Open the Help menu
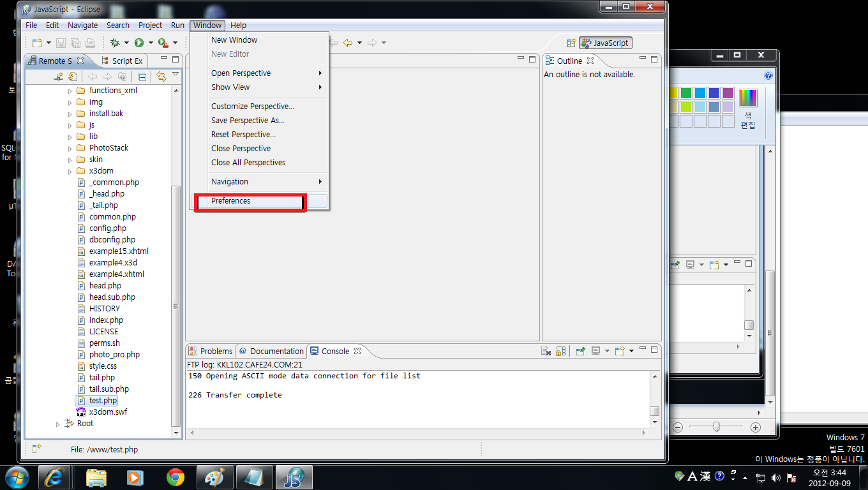868x490 pixels. point(238,25)
